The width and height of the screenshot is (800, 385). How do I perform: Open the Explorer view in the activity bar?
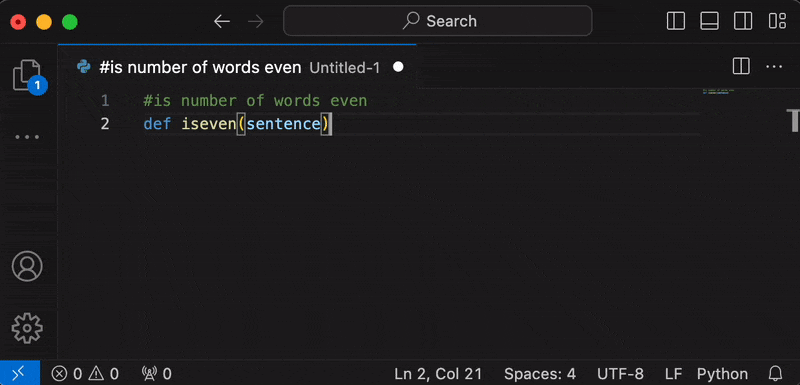click(x=28, y=75)
